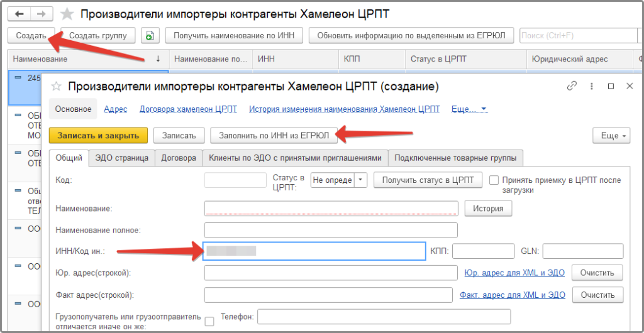The height and width of the screenshot is (333, 644).
Task: Click Получить наименование по ИНН button
Action: tap(234, 36)
